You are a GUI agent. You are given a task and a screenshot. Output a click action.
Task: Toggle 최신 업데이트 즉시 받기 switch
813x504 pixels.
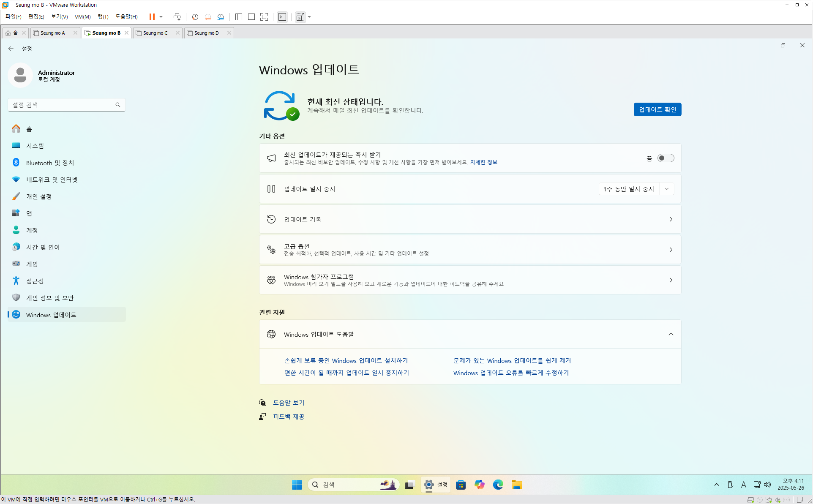666,158
